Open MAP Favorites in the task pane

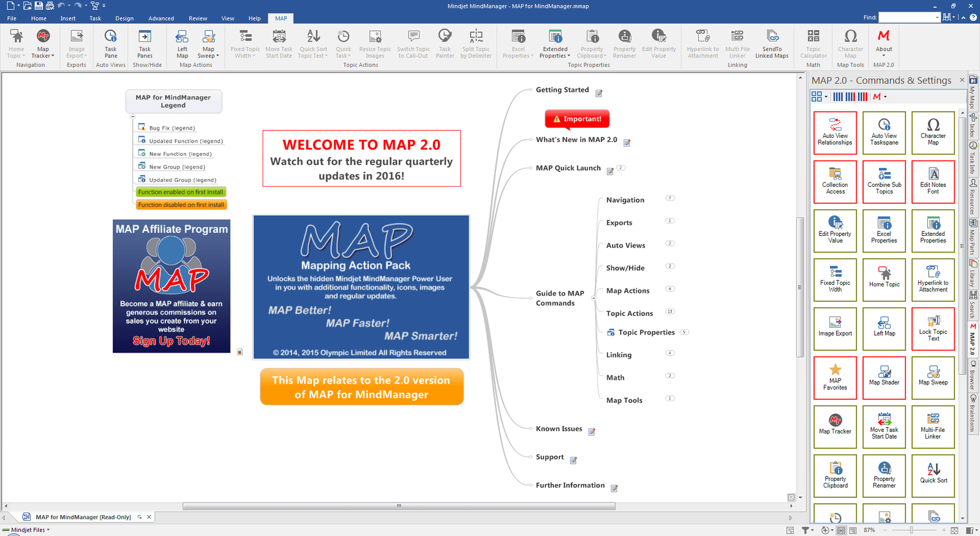tap(835, 378)
